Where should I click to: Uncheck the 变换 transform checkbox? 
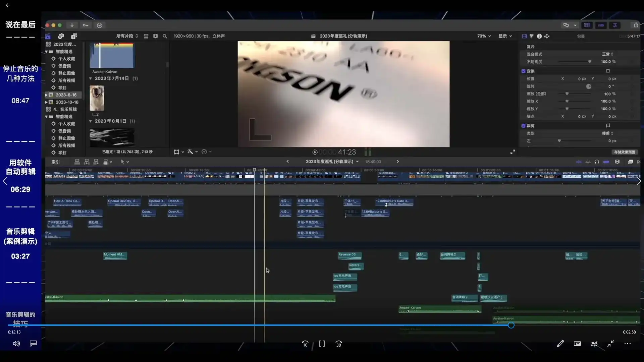pos(524,71)
